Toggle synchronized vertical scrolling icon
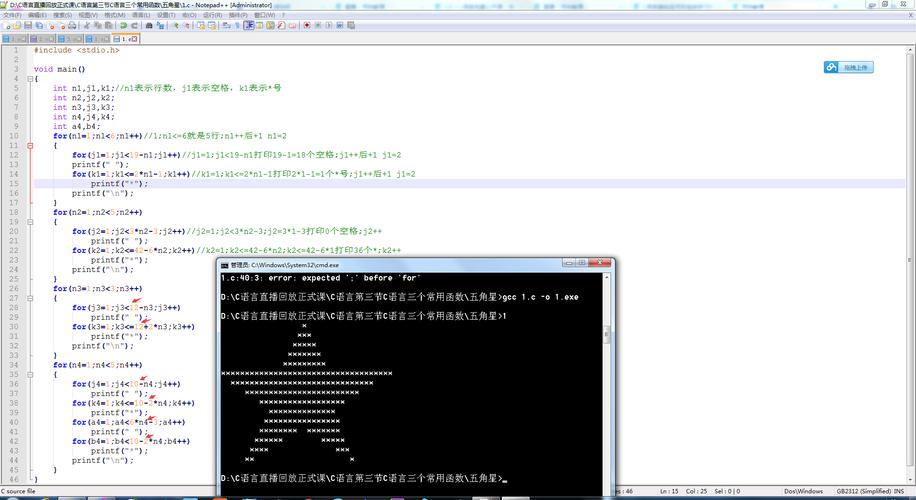Screen dimensions: 916x500 (x=201, y=26)
